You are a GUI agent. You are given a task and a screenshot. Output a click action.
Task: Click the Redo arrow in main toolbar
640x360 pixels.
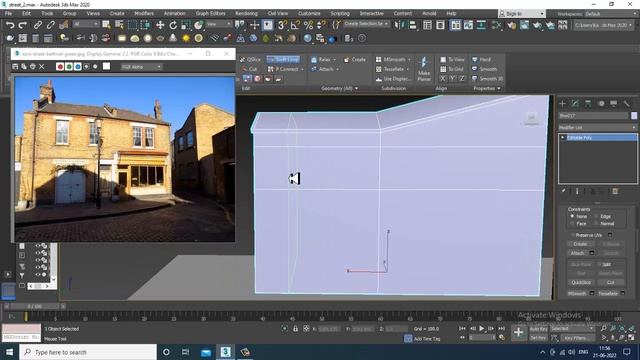(23, 25)
